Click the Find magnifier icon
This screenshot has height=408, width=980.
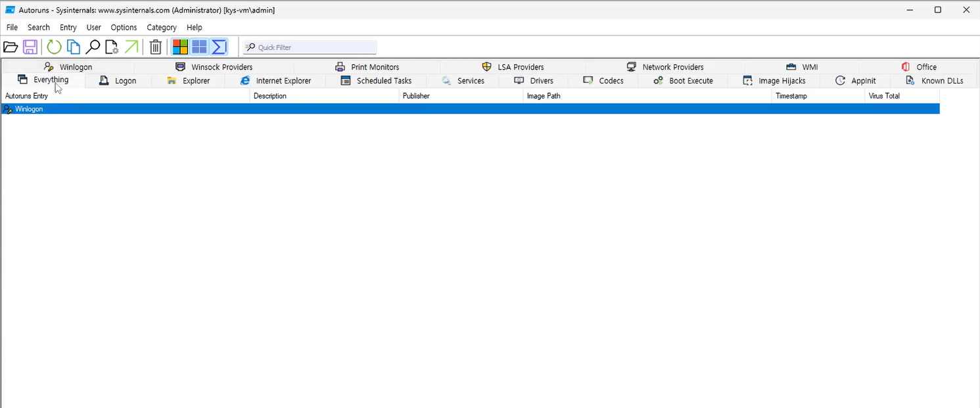[x=93, y=47]
